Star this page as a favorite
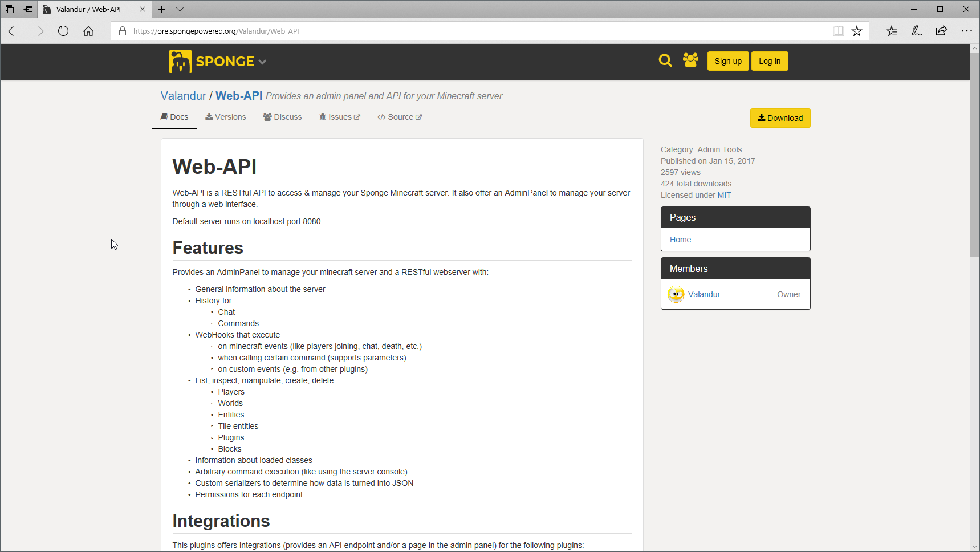The height and width of the screenshot is (552, 980). coord(857,31)
